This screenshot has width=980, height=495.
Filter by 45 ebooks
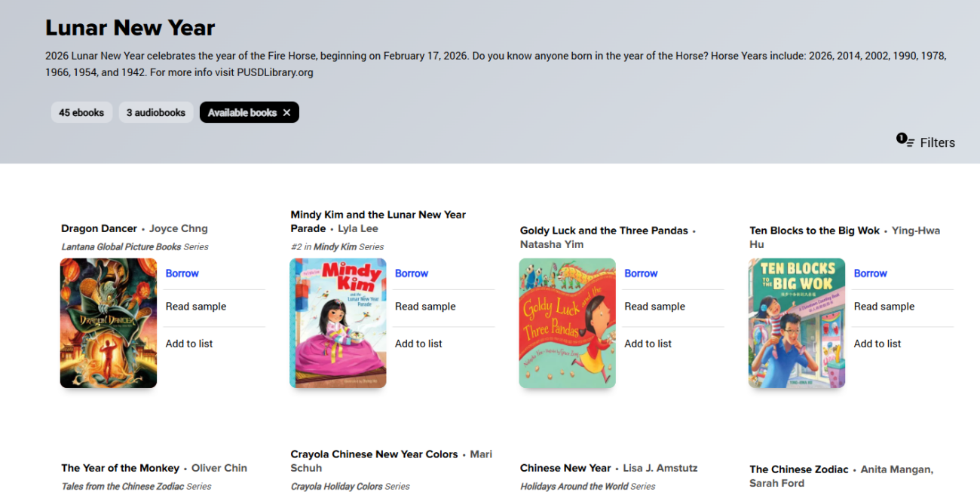(x=81, y=113)
